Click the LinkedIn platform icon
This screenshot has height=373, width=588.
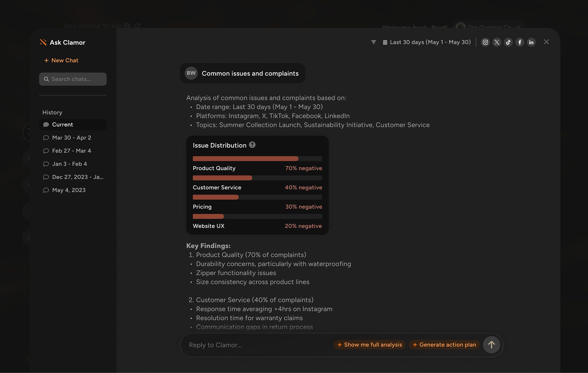pos(531,42)
